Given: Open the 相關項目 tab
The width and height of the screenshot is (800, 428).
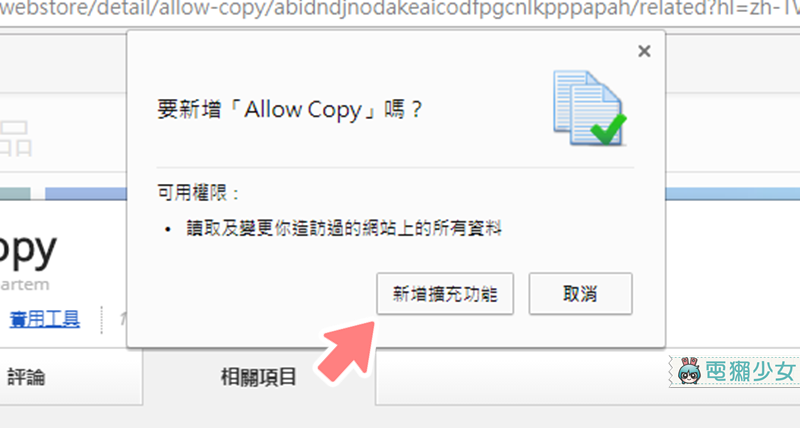Looking at the screenshot, I should click(x=259, y=377).
